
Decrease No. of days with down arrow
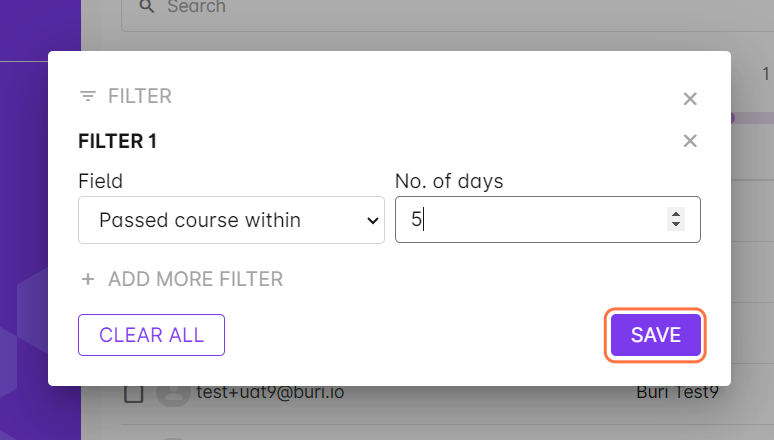pos(677,224)
